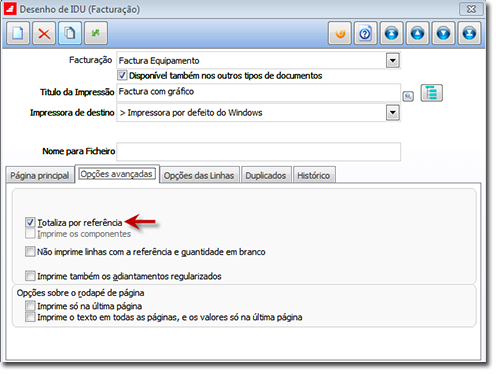Close the Desenho de IDU window

click(471, 9)
